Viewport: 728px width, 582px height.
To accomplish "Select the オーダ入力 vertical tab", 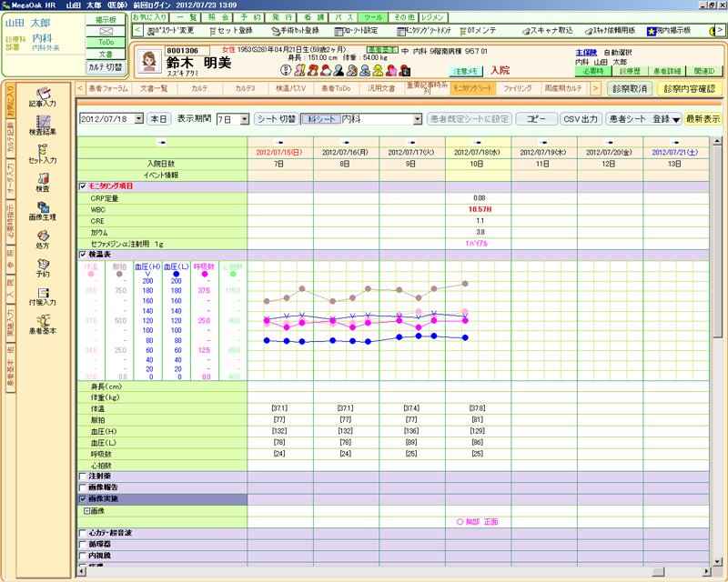I will [x=10, y=178].
